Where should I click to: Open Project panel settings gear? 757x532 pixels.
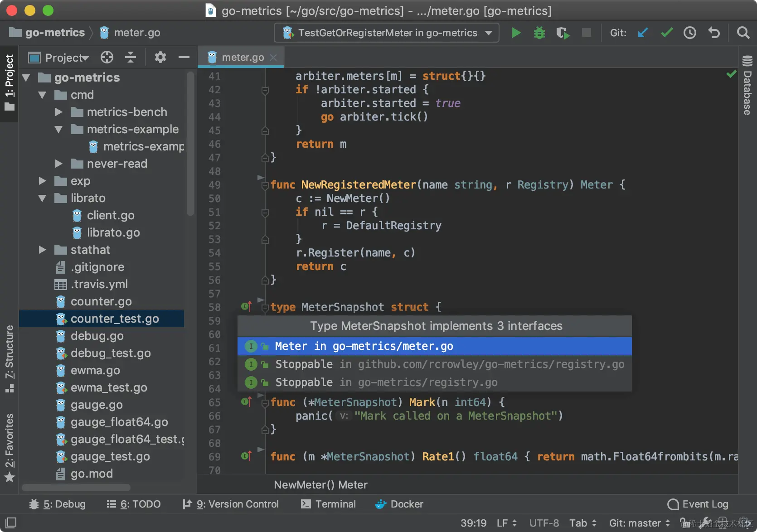(x=160, y=57)
